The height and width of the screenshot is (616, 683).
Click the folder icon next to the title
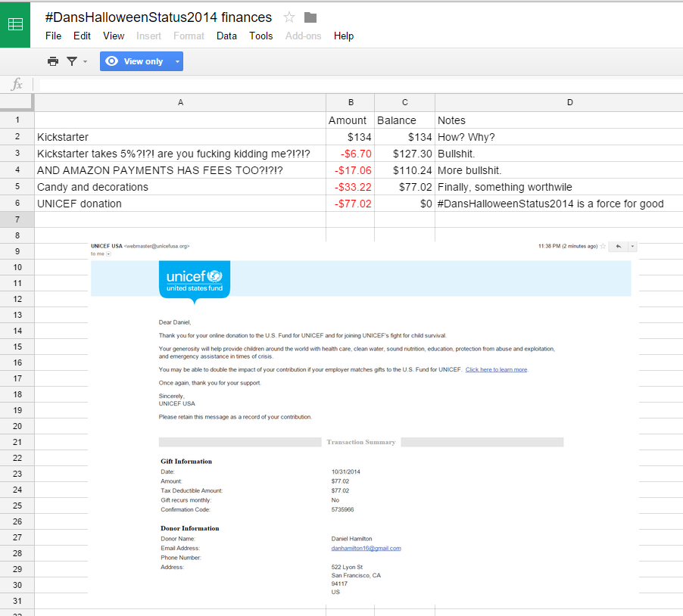[x=310, y=17]
